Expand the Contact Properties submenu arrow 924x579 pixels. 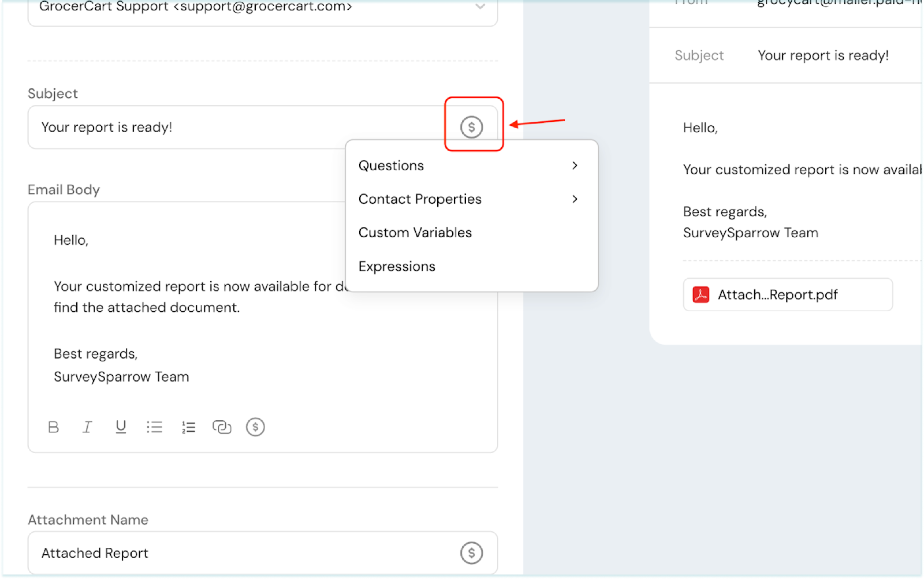pos(575,199)
